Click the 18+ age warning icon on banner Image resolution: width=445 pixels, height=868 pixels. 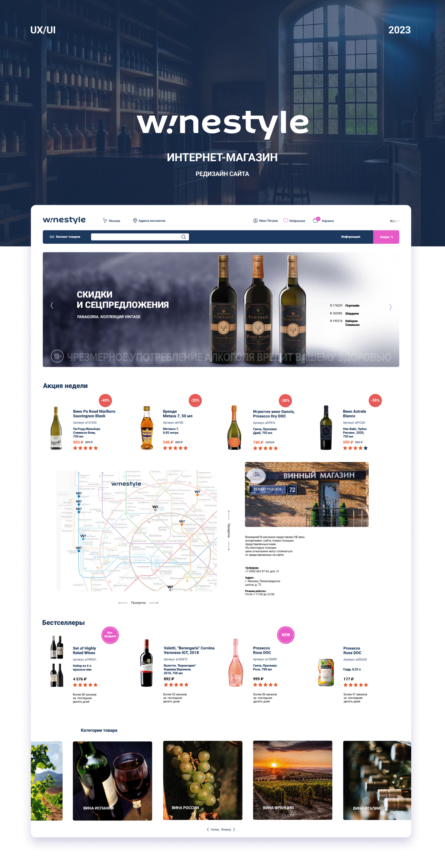click(57, 356)
